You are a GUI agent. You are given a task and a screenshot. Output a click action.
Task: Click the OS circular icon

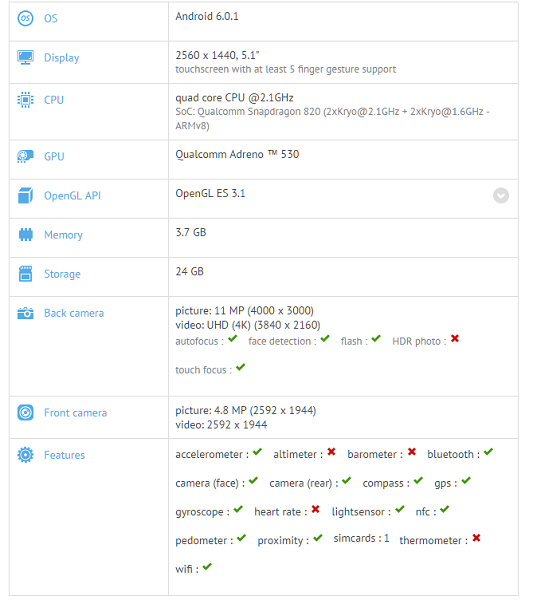[25, 18]
